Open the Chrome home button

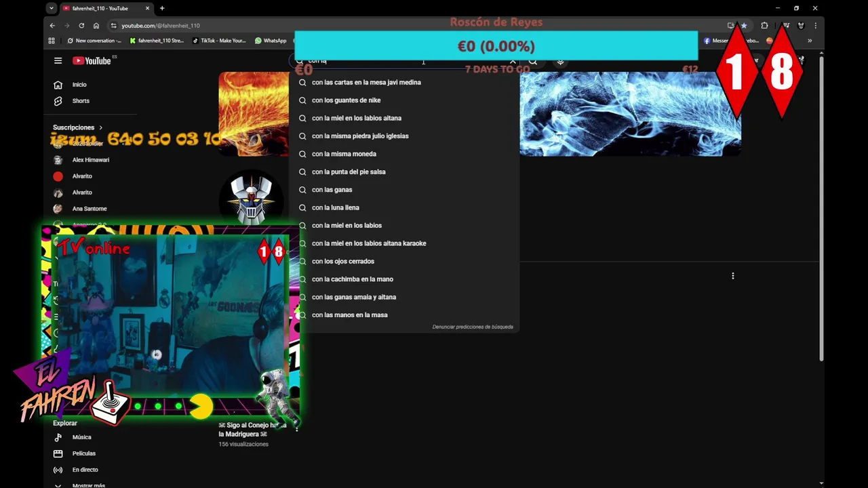[x=96, y=25]
